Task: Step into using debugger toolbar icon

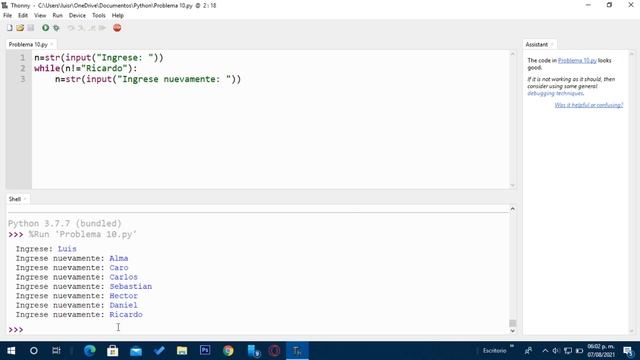Action: pyautogui.click(x=81, y=28)
